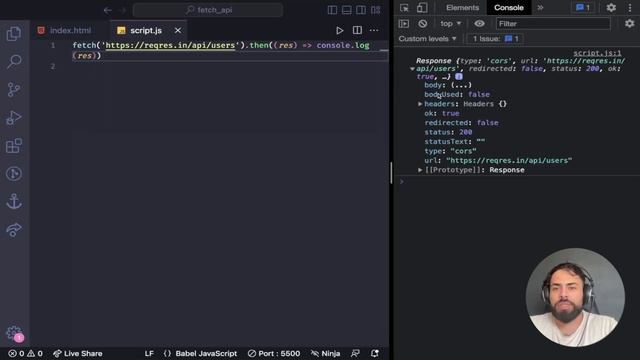
Task: Open the DevTools three-dot menu
Action: coord(630,8)
